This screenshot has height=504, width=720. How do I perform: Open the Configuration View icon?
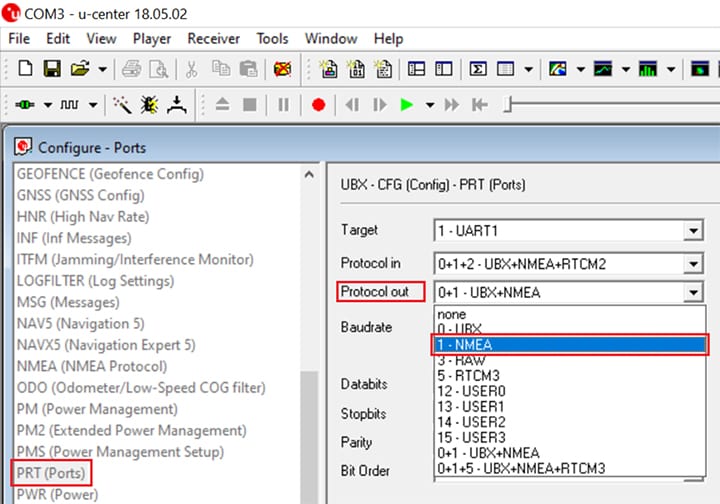click(x=444, y=69)
